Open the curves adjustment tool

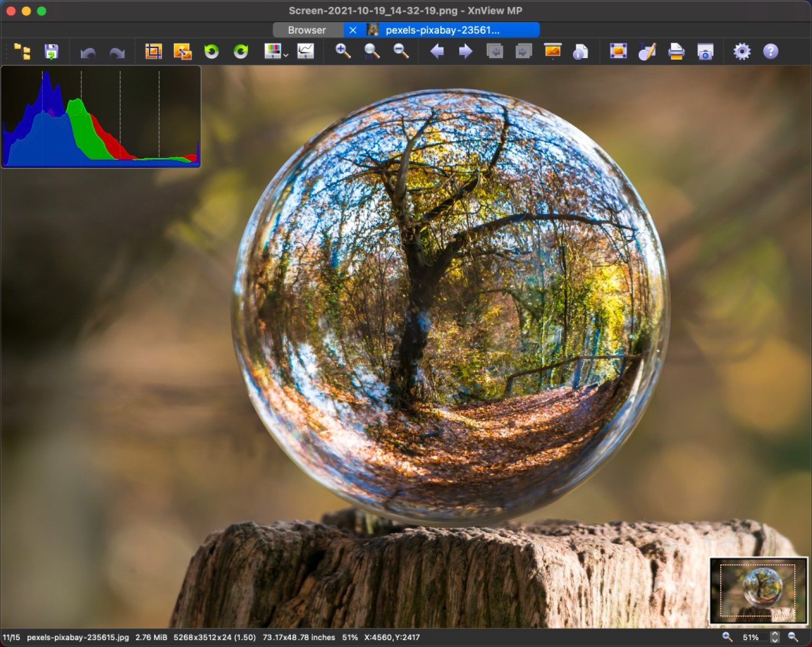click(x=306, y=52)
